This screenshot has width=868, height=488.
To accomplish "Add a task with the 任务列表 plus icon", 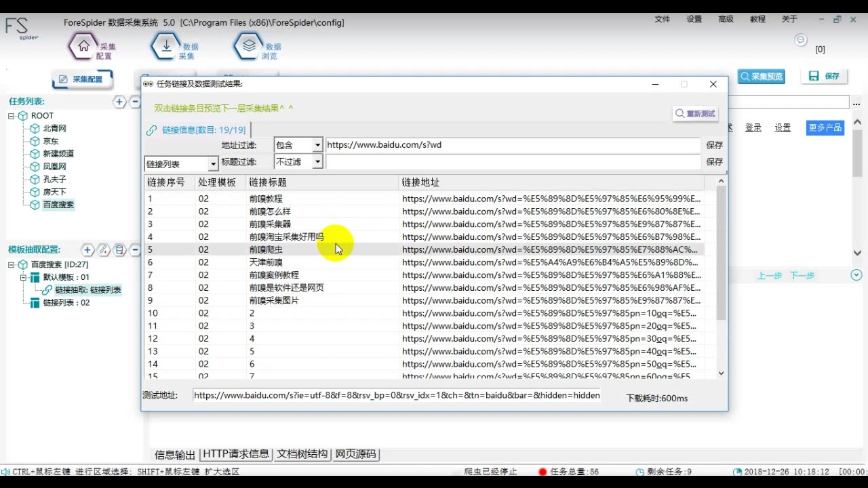I will coord(119,102).
